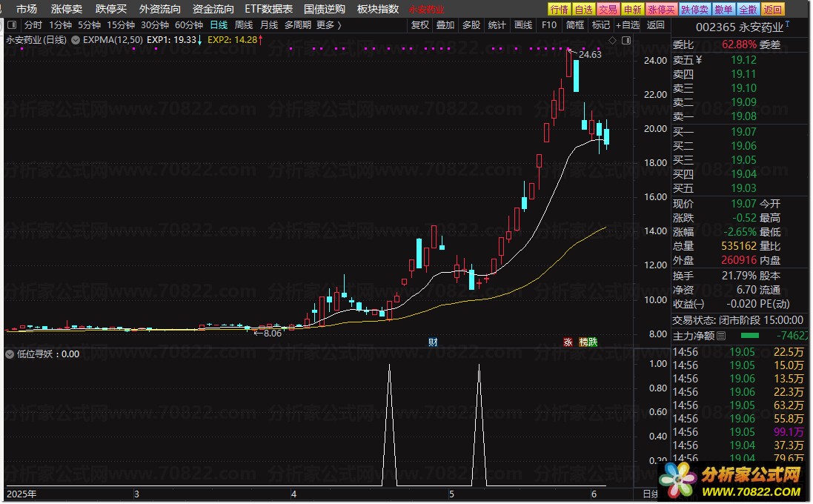Click the green 跌 marker below the chart
The image size is (813, 504).
pos(593,342)
